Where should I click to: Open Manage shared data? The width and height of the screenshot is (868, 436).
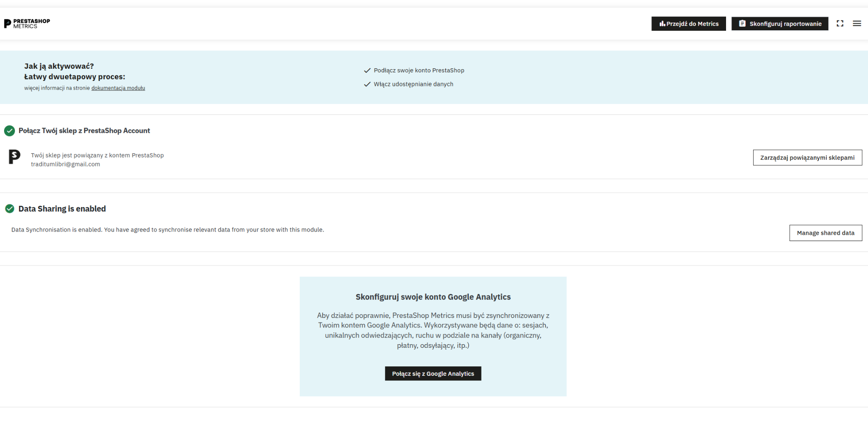point(826,233)
